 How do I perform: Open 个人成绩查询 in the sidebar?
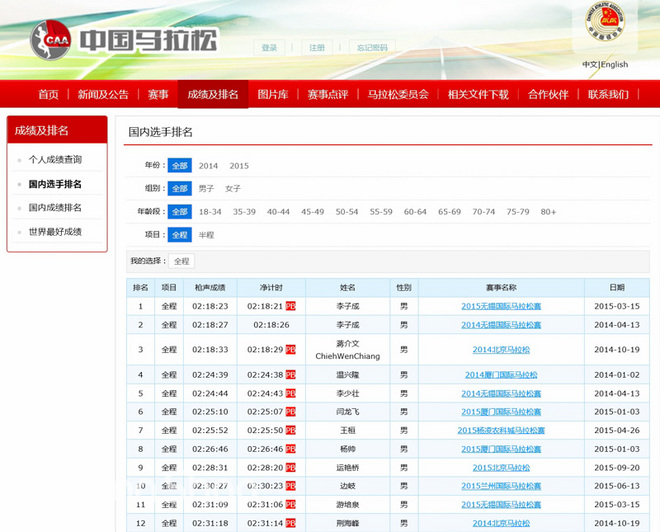pyautogui.click(x=55, y=160)
